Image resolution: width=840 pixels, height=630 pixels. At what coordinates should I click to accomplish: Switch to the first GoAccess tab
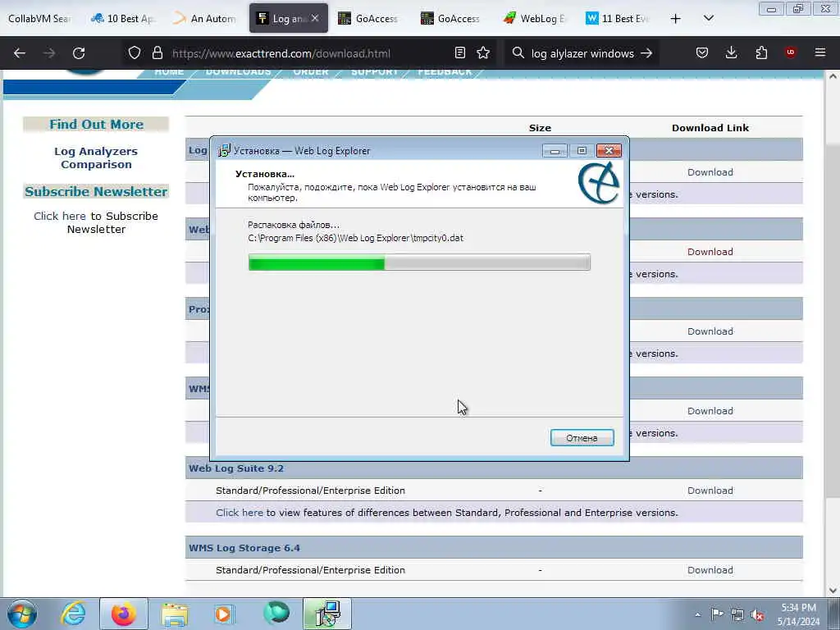[x=370, y=18]
